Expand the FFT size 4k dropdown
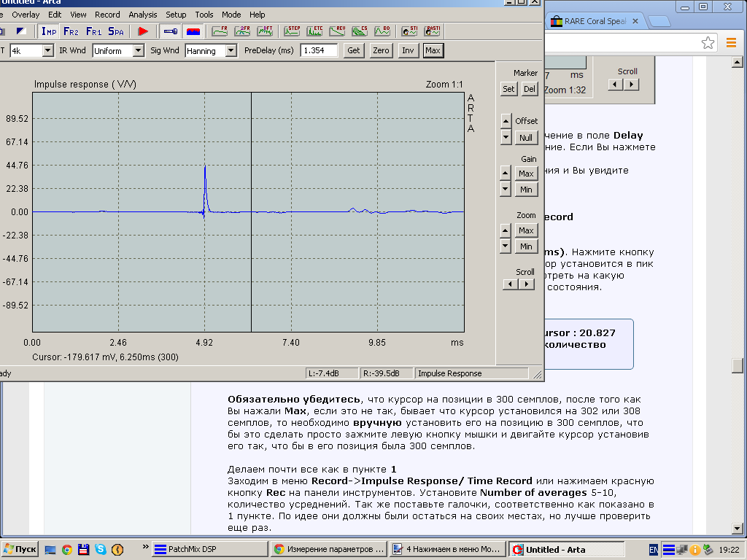Image resolution: width=747 pixels, height=560 pixels. [48, 50]
